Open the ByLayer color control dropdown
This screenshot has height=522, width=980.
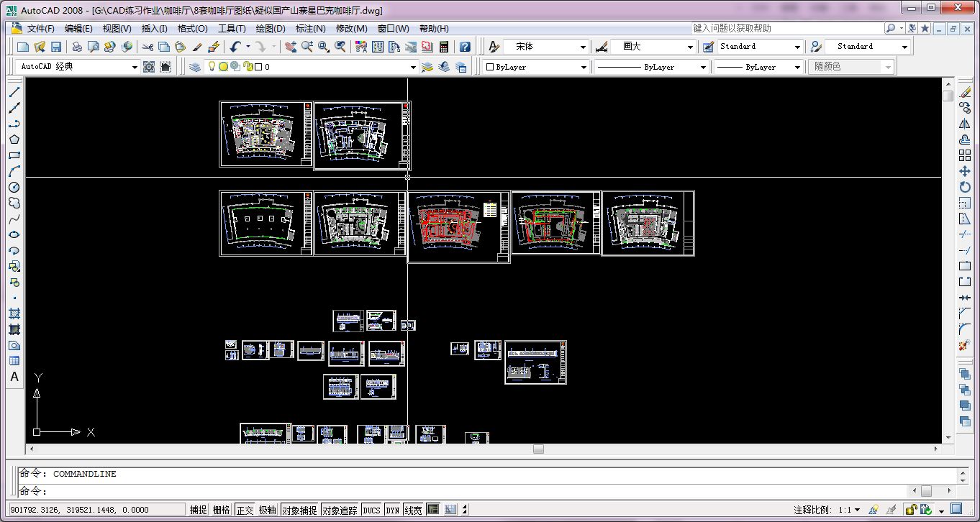584,67
